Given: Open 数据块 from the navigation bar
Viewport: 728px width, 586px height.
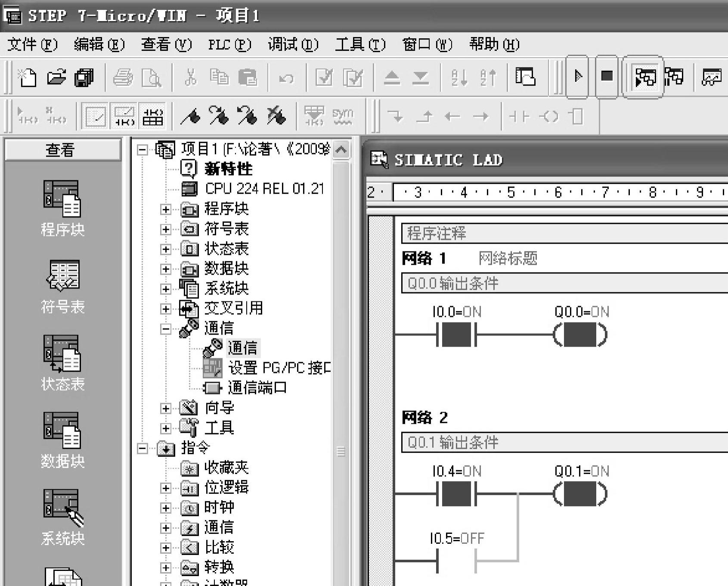Looking at the screenshot, I should pos(62,441).
